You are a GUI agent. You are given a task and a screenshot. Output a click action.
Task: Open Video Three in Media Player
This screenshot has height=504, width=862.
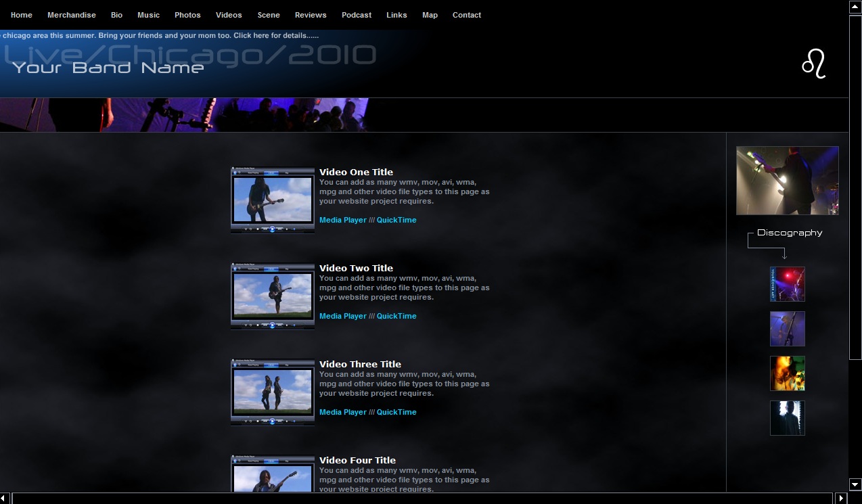(x=343, y=412)
